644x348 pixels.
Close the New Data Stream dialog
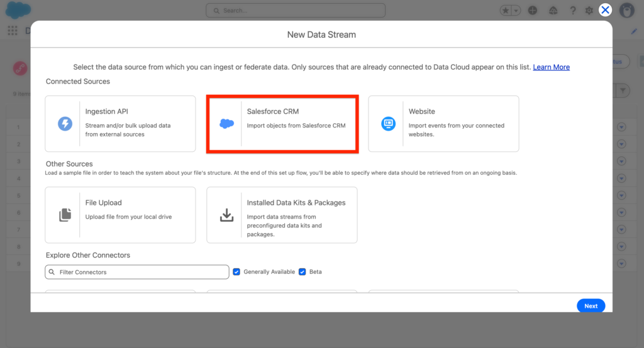(x=605, y=9)
